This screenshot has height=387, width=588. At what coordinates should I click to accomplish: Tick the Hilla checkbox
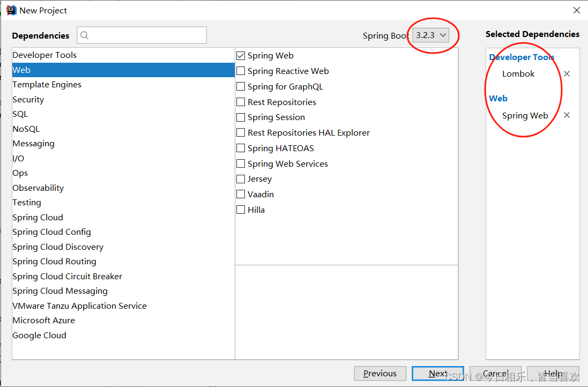coord(241,210)
